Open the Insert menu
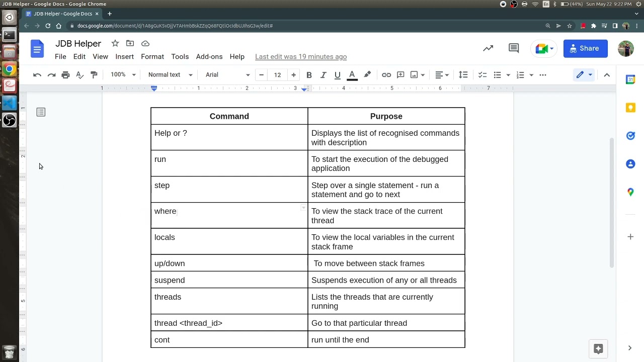Viewport: 644px width, 362px height. click(124, 57)
